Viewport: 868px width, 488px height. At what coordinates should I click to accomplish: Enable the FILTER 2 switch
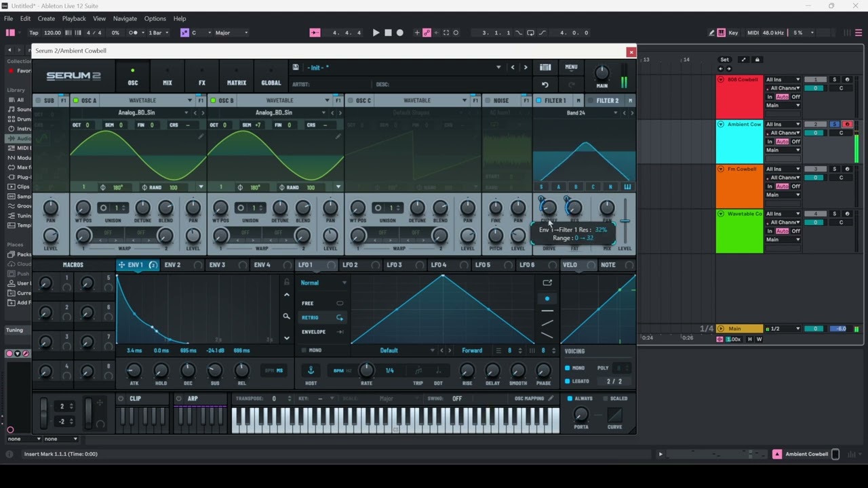pyautogui.click(x=591, y=100)
